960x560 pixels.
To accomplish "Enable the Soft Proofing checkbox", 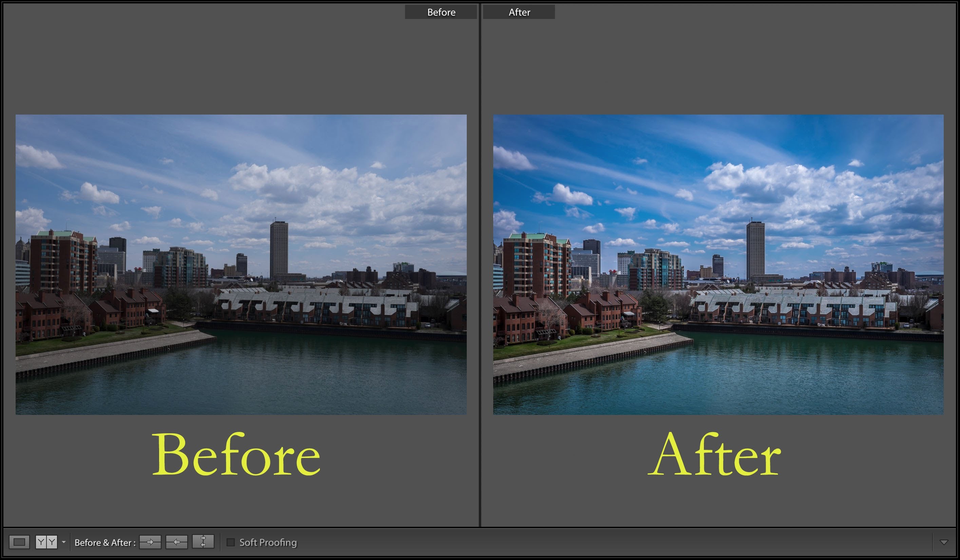I will pyautogui.click(x=230, y=542).
